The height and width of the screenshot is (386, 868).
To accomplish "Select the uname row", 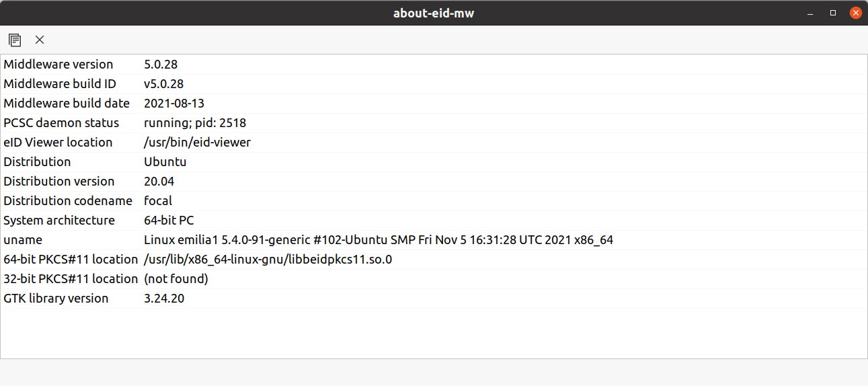I will (434, 240).
